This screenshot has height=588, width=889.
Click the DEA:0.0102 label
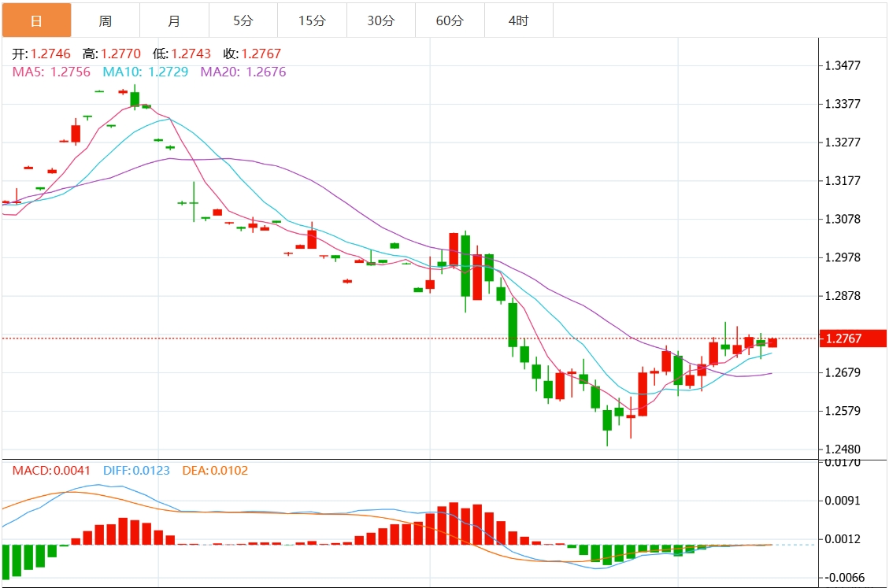tap(215, 471)
